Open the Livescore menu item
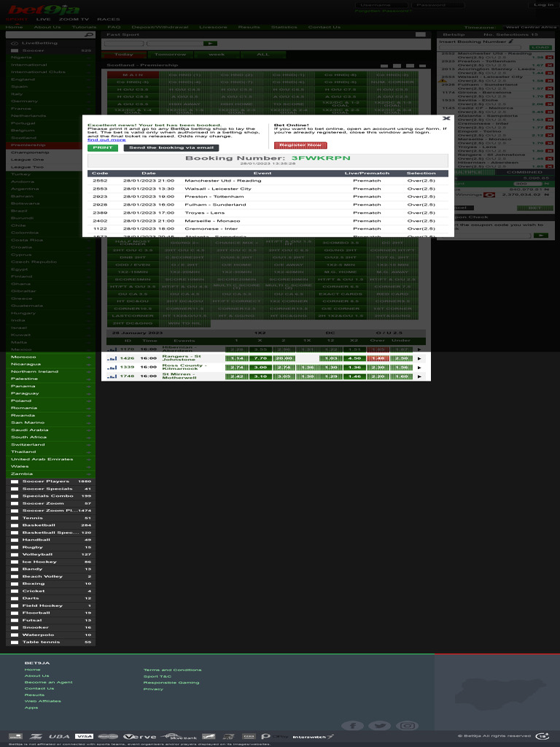 coord(213,27)
